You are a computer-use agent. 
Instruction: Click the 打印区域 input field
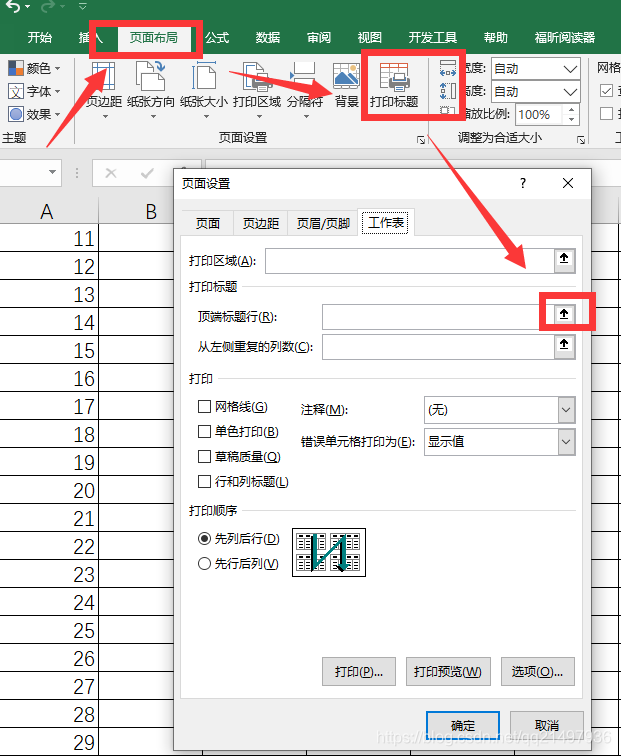click(x=409, y=261)
